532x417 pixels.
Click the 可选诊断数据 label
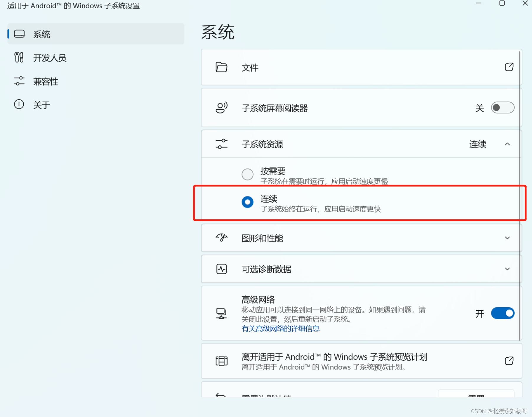coord(267,269)
